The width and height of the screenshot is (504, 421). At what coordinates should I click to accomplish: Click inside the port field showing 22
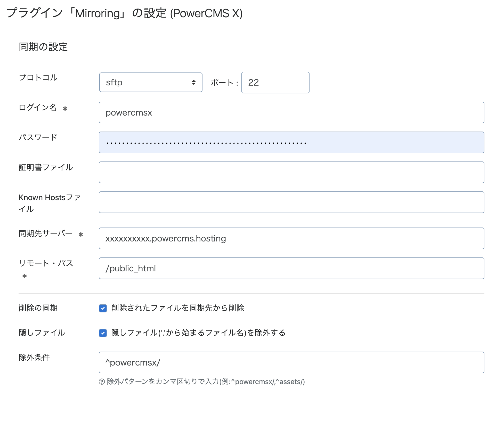click(x=275, y=83)
